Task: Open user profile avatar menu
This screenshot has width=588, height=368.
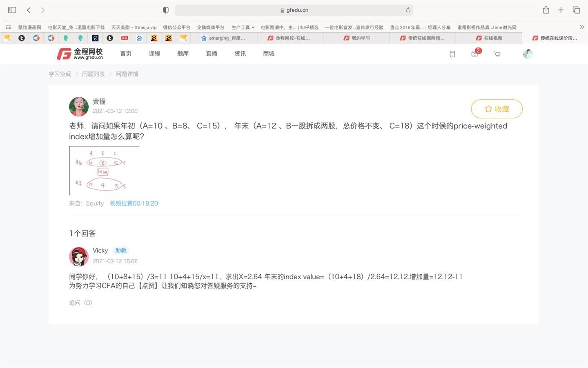Action: (528, 54)
